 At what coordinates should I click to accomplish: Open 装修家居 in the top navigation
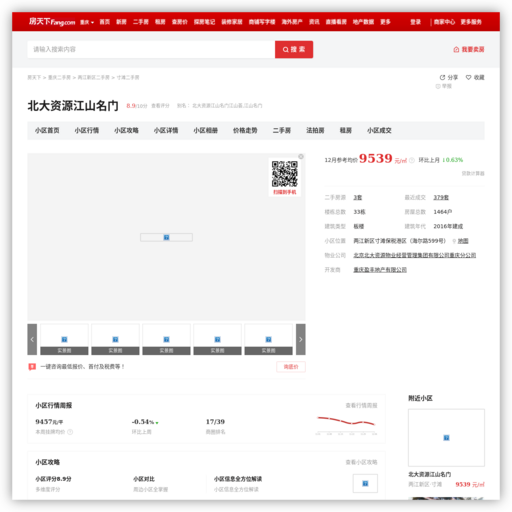(x=232, y=22)
